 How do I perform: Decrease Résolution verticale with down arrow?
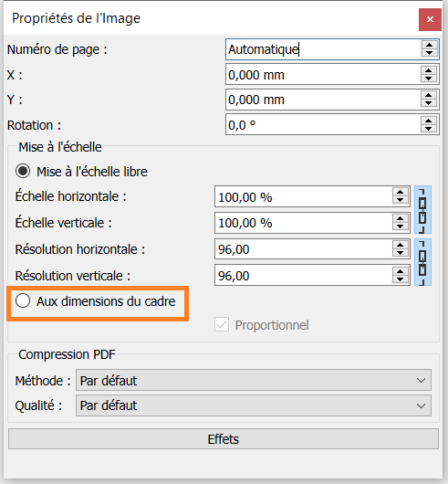coord(401,279)
